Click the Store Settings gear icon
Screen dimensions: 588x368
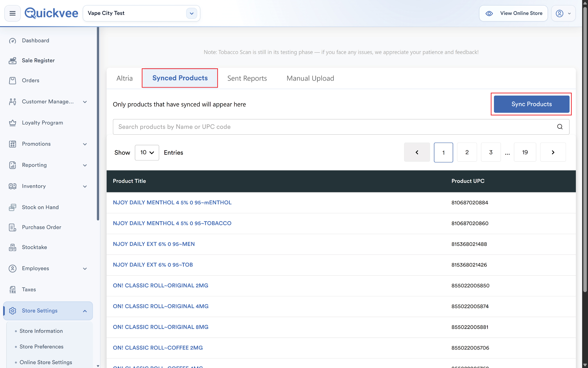[12, 311]
